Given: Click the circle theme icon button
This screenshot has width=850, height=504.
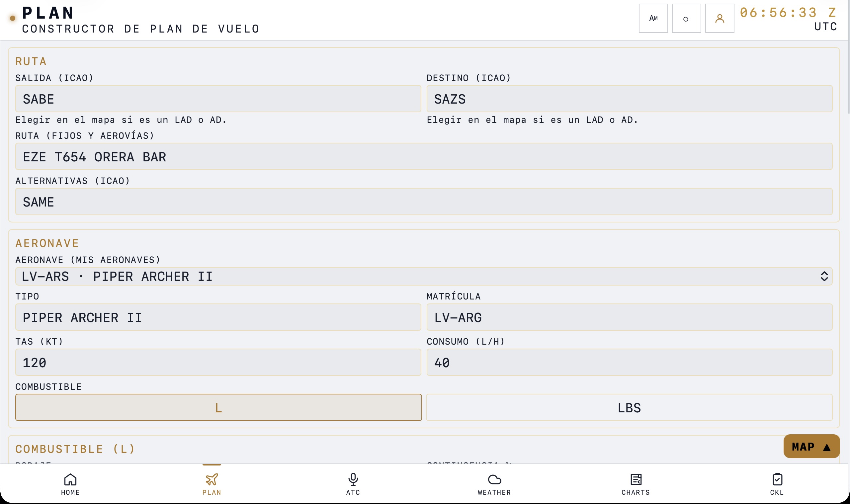Looking at the screenshot, I should (x=686, y=18).
